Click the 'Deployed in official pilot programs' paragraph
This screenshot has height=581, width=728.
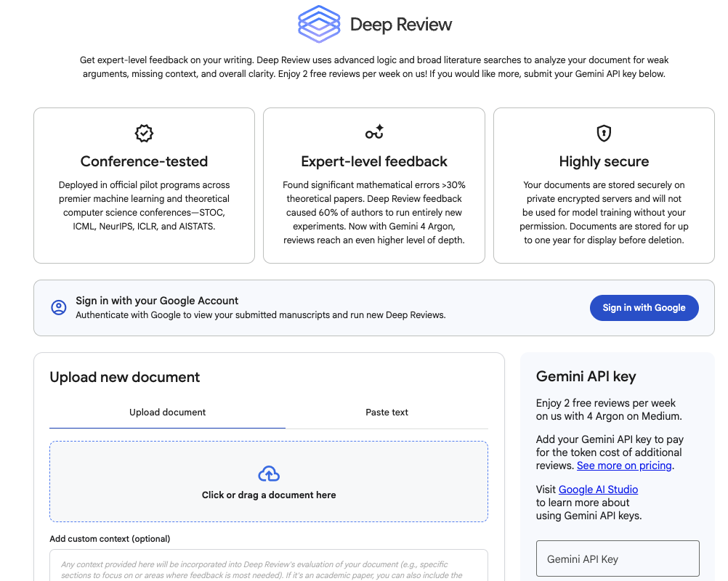(144, 206)
